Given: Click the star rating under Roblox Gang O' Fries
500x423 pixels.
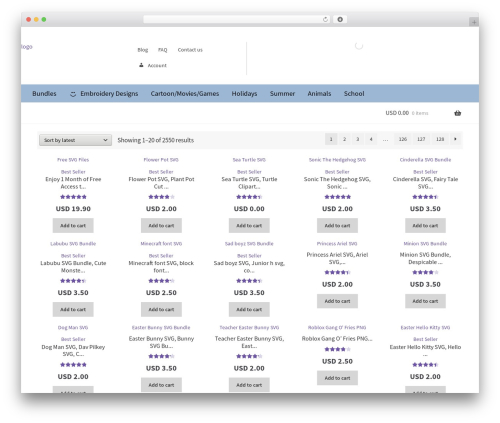Looking at the screenshot, I should click(337, 349).
